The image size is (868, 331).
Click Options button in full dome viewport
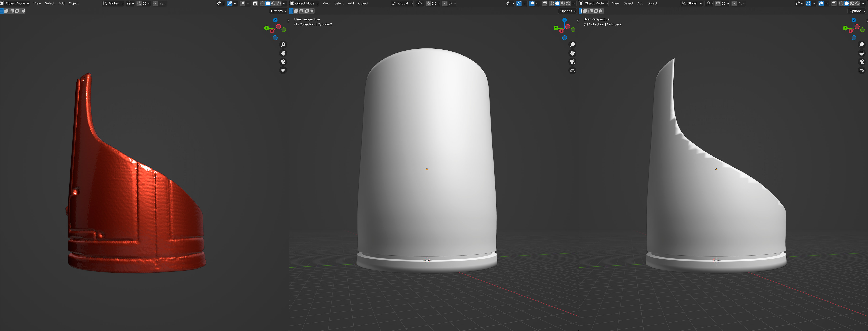[x=568, y=11]
